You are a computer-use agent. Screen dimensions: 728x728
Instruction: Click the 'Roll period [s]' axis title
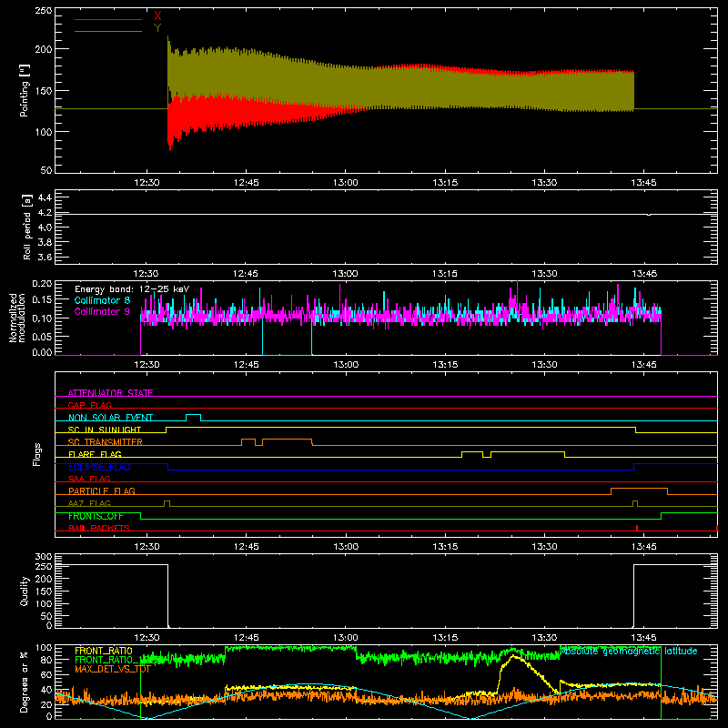[x=26, y=227]
